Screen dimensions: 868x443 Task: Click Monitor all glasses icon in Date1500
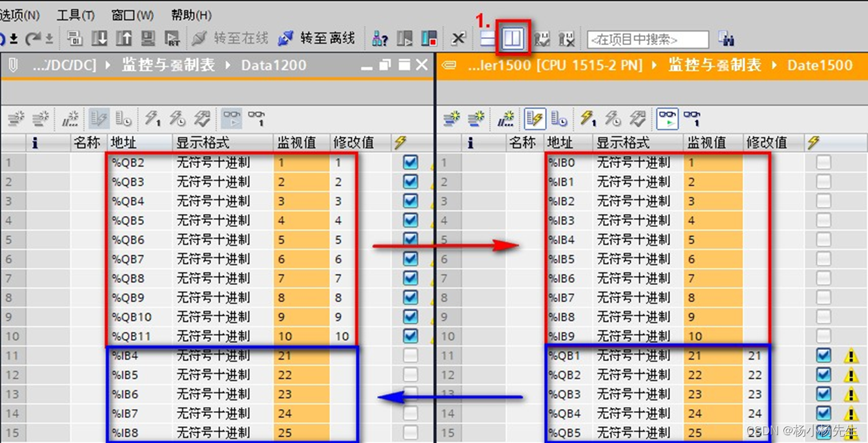[667, 118]
